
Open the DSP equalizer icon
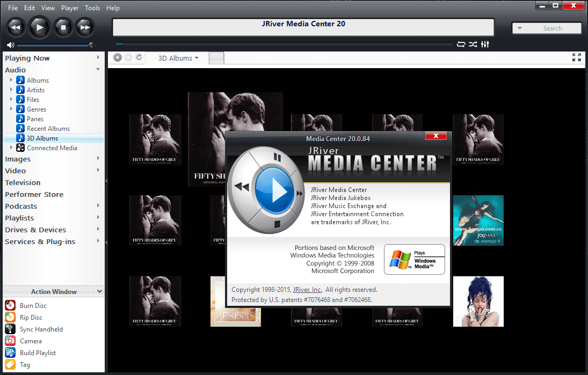485,44
